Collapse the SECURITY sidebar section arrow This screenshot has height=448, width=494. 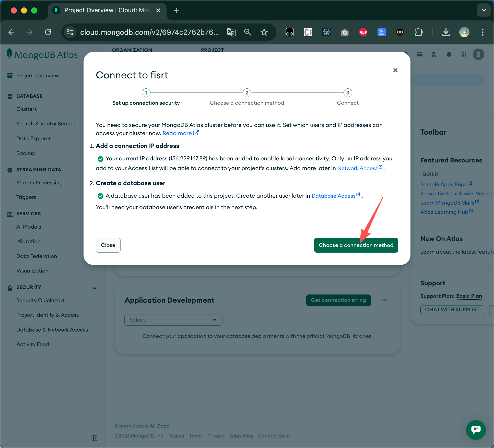[x=94, y=288]
